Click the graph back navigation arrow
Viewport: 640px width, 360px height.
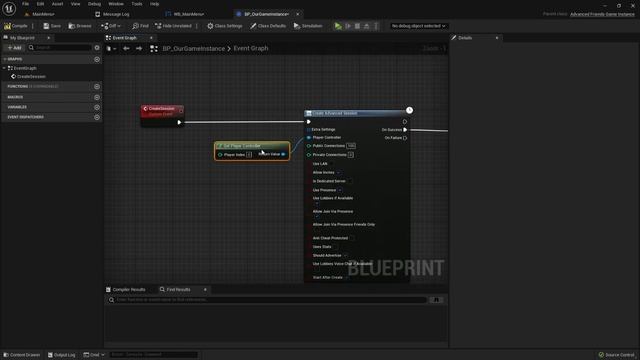pos(126,48)
